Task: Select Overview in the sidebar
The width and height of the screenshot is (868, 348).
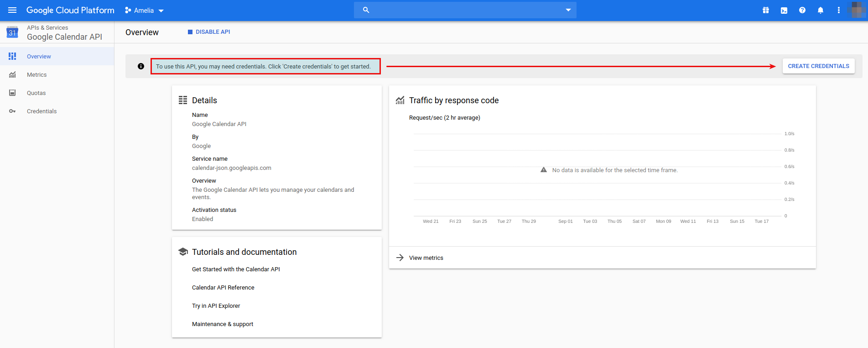Action: tap(39, 57)
